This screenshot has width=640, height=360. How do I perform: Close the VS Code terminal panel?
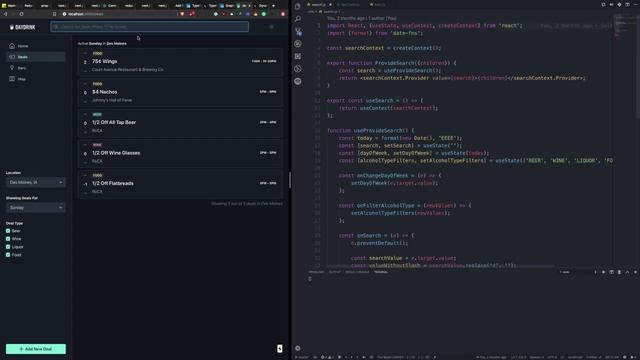coord(635,272)
